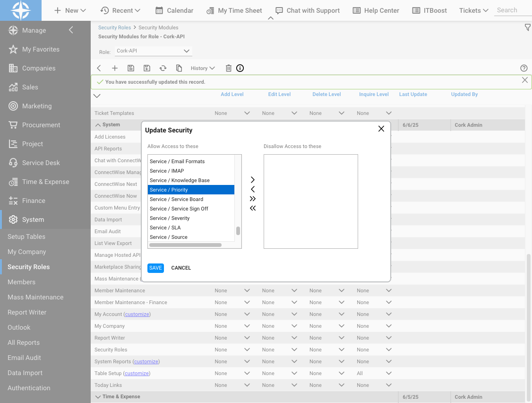Click the top Search field
Image resolution: width=532 pixels, height=403 pixels.
pos(513,10)
